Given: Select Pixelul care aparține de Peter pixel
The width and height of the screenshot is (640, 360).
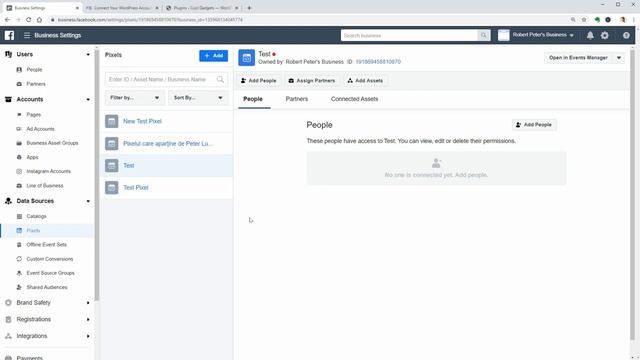Looking at the screenshot, I should [167, 144].
